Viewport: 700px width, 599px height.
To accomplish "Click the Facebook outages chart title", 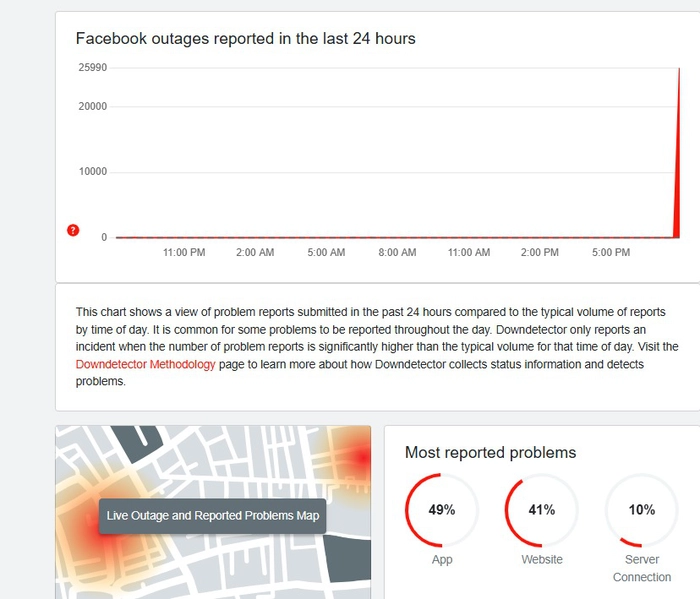I will (x=246, y=38).
